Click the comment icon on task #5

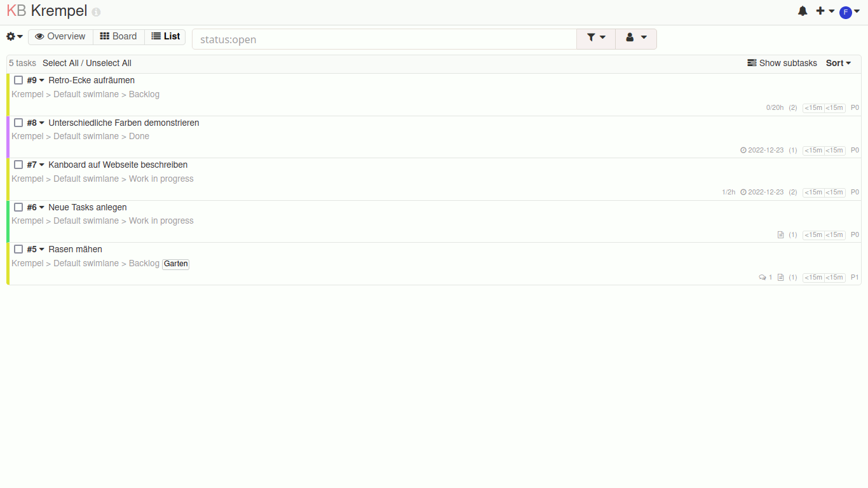pyautogui.click(x=763, y=278)
